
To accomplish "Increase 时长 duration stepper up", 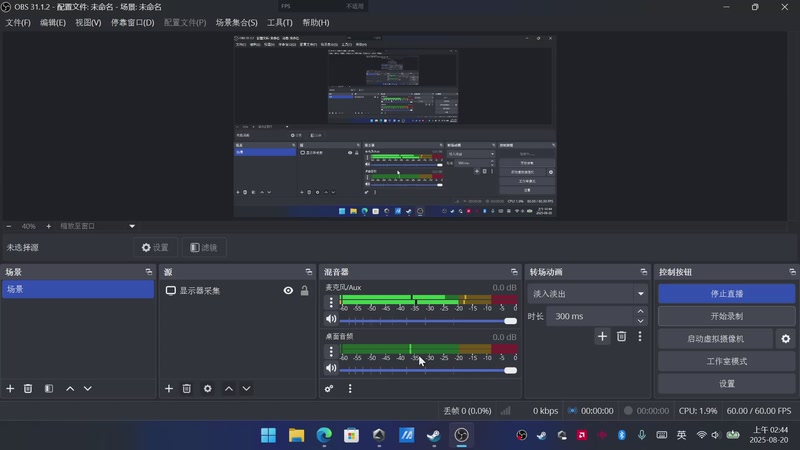I will click(x=640, y=311).
